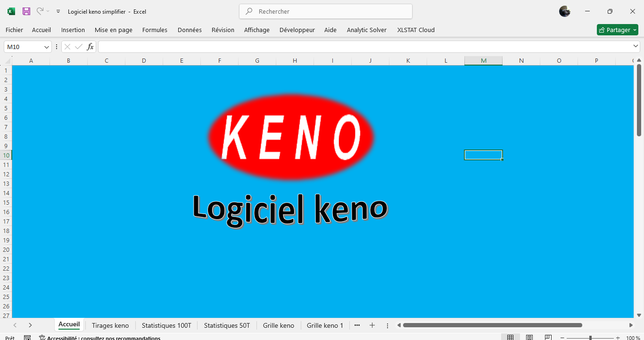Open Customize Quick Access Toolbar menu
This screenshot has width=644, height=340.
[x=58, y=11]
